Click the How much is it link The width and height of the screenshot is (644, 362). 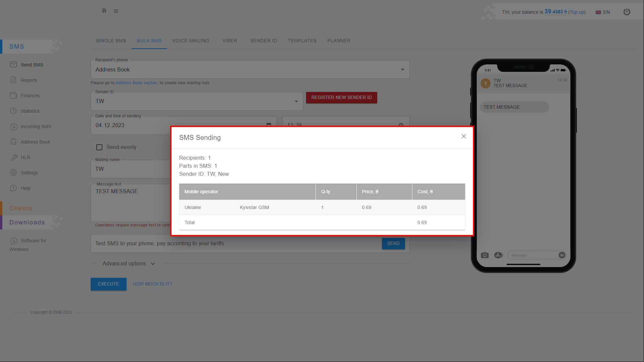(152, 284)
